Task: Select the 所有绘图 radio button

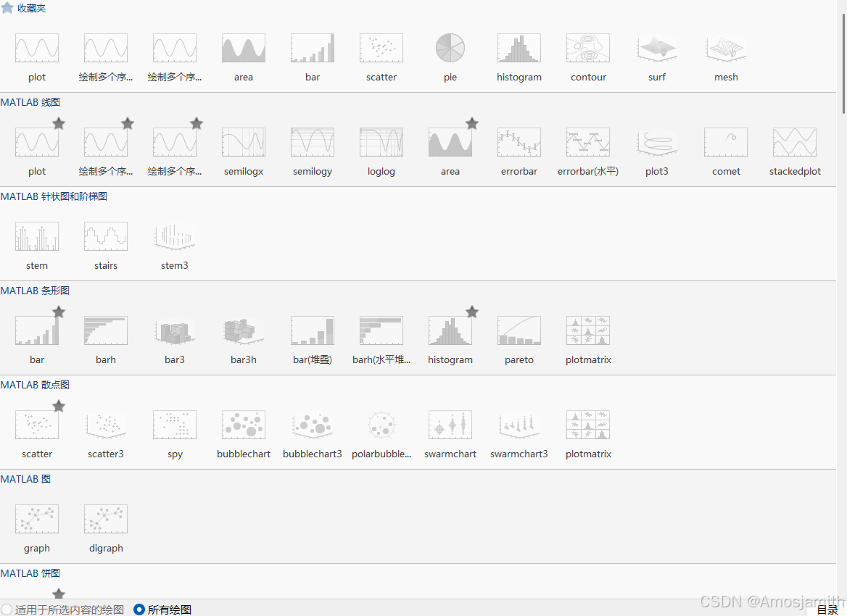Action: pos(139,609)
